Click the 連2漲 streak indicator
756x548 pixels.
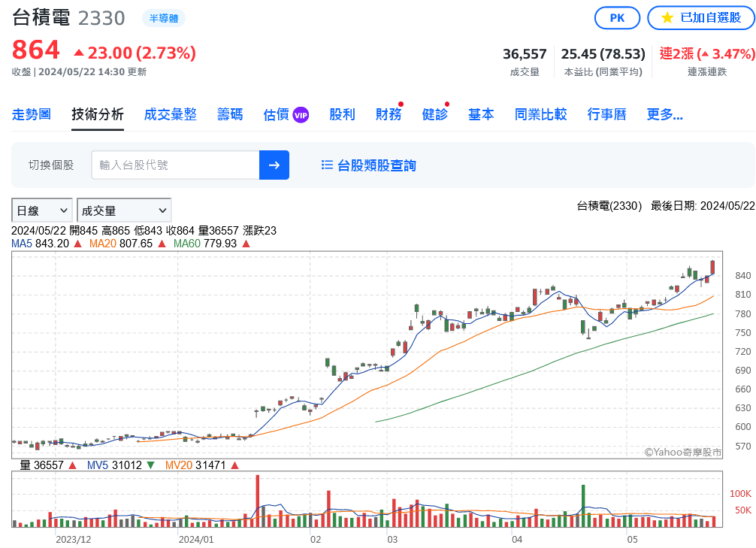coord(707,54)
